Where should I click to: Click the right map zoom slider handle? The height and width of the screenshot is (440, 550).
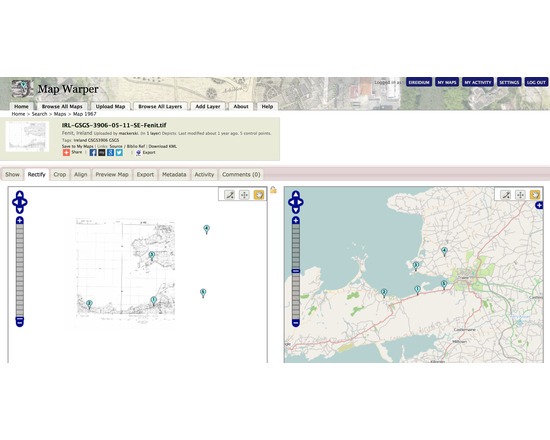click(x=296, y=271)
